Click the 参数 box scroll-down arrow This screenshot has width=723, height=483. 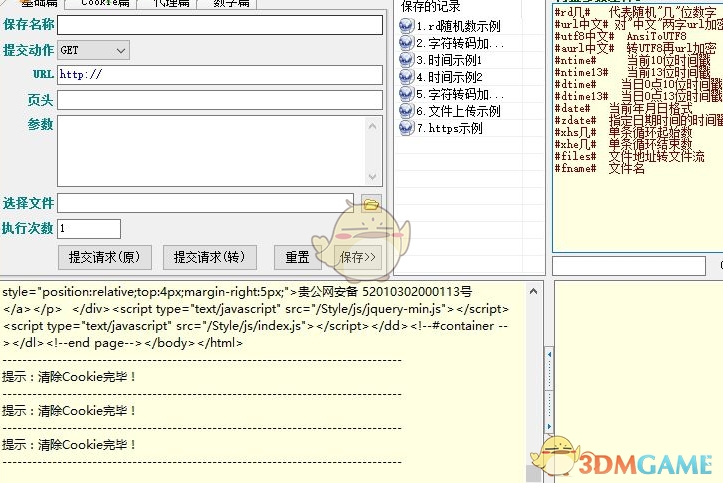click(x=373, y=177)
